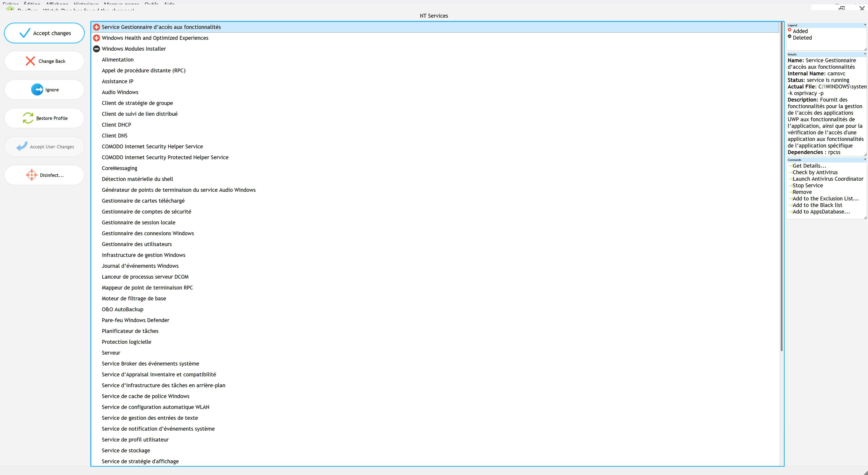Screen dimensions: 868x475
Task: Select Windows Modules Installer row
Action: (x=435, y=49)
